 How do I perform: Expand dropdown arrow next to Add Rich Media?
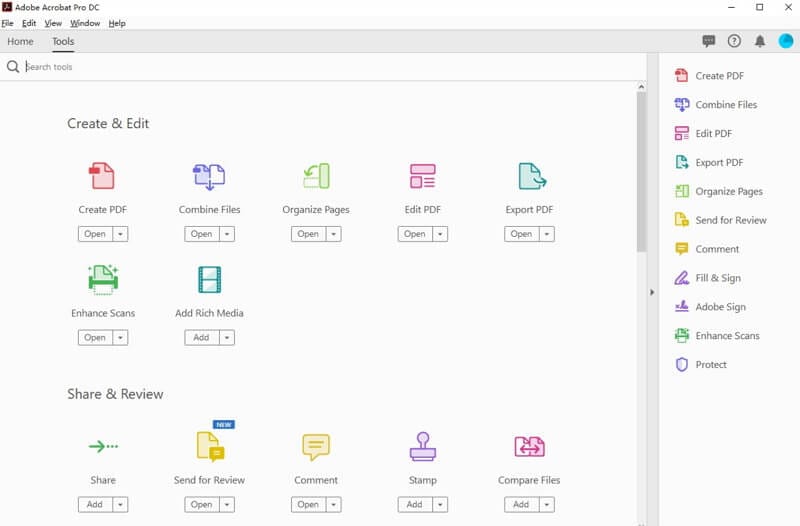pos(227,338)
